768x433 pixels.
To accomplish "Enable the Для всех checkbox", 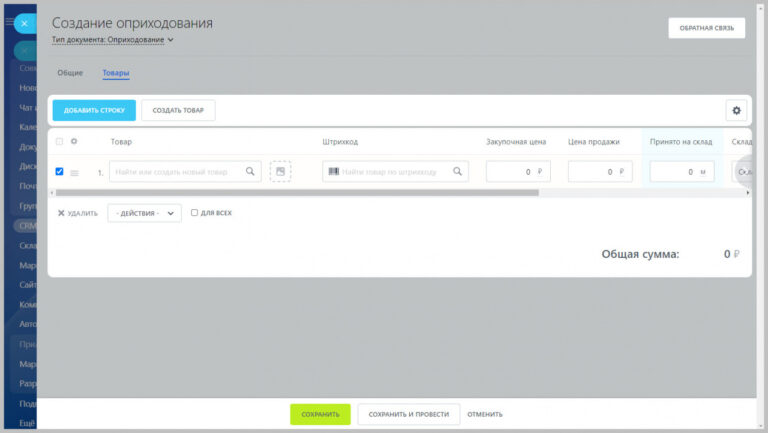I will point(194,213).
